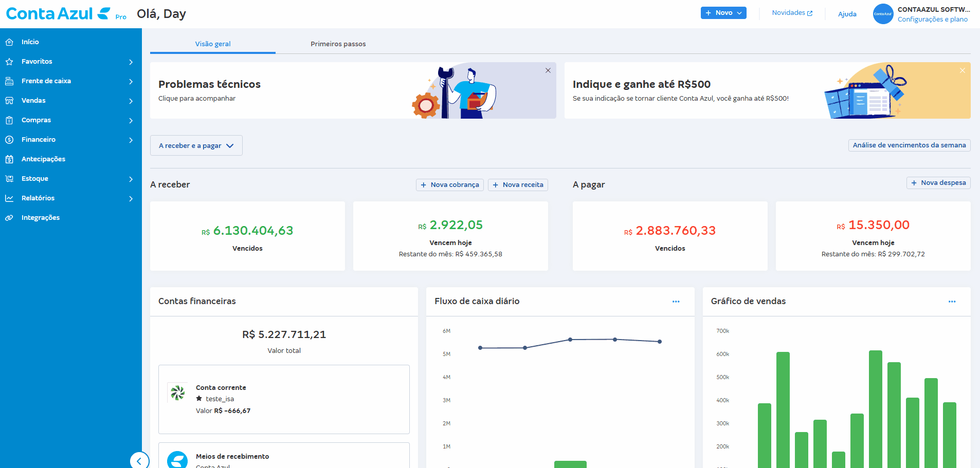The height and width of the screenshot is (468, 980).
Task: Click the Problemas técnicos illustration
Action: coord(454,92)
